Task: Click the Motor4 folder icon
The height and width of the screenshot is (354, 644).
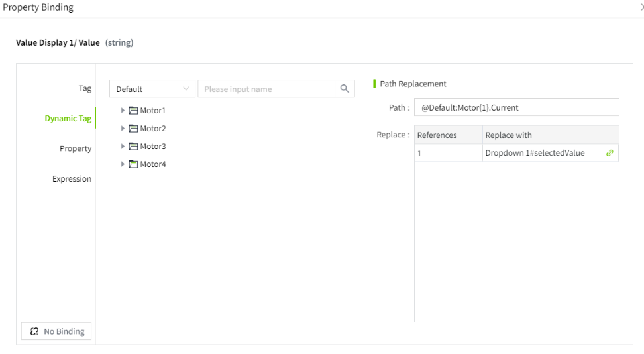Action: tap(133, 164)
